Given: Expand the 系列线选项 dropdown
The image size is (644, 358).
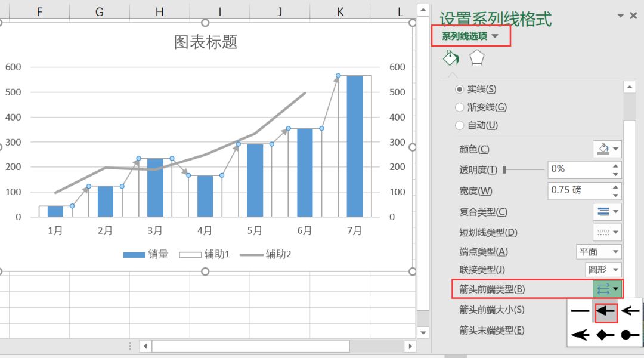Looking at the screenshot, I should pos(496,35).
